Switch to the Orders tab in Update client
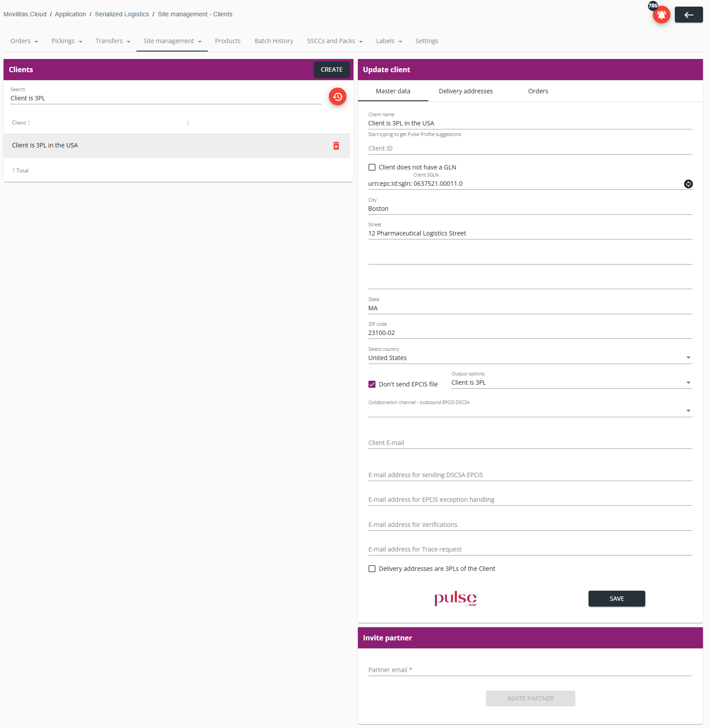 pos(538,91)
